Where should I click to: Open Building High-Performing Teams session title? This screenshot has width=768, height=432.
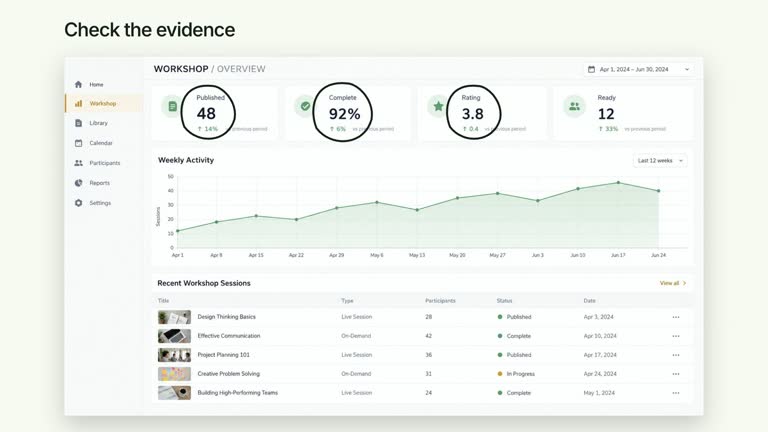238,393
